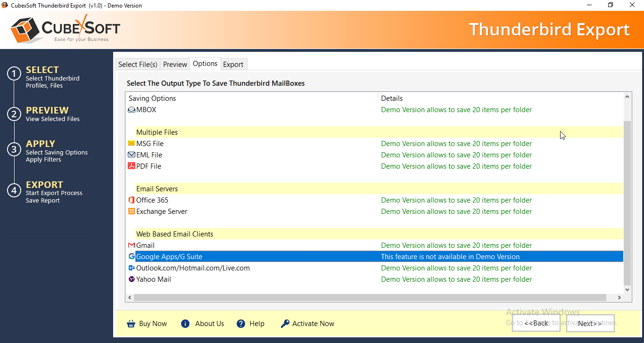Click the horizontal scrollbar thumb

pos(370,298)
